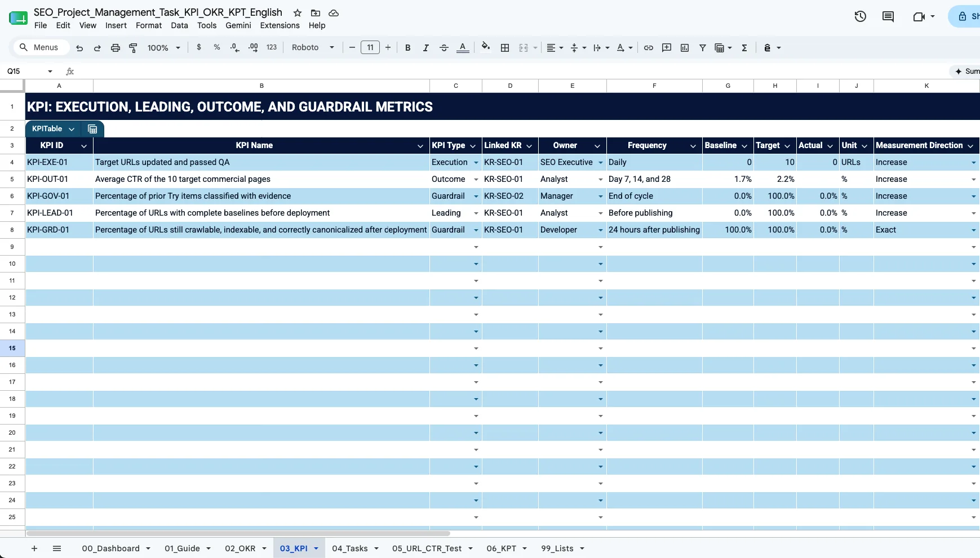Click the undo icon

tap(79, 48)
